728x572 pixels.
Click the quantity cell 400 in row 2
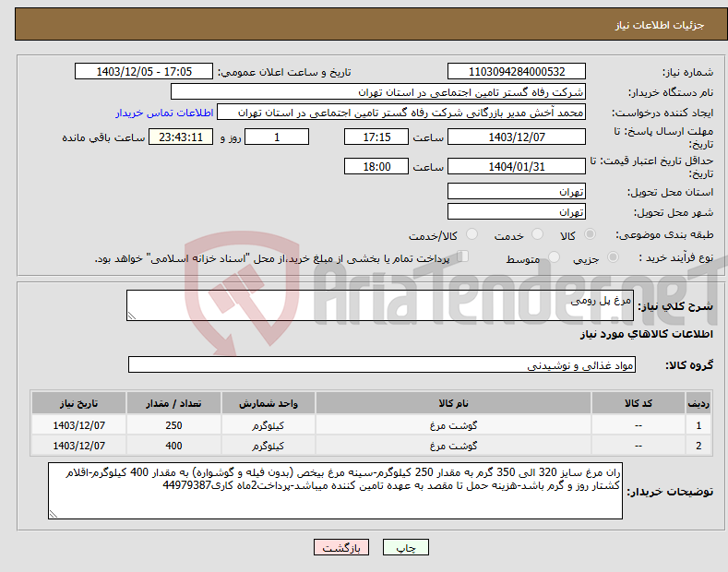click(173, 446)
